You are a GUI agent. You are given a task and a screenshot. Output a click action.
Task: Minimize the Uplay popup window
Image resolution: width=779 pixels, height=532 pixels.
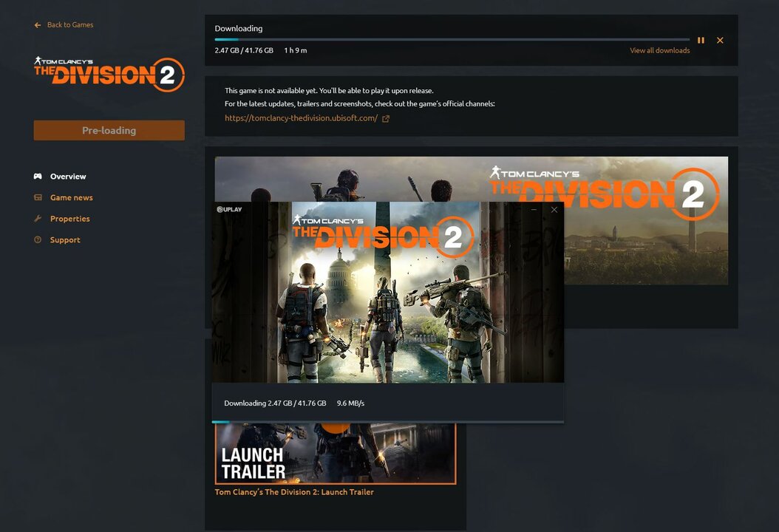(534, 210)
